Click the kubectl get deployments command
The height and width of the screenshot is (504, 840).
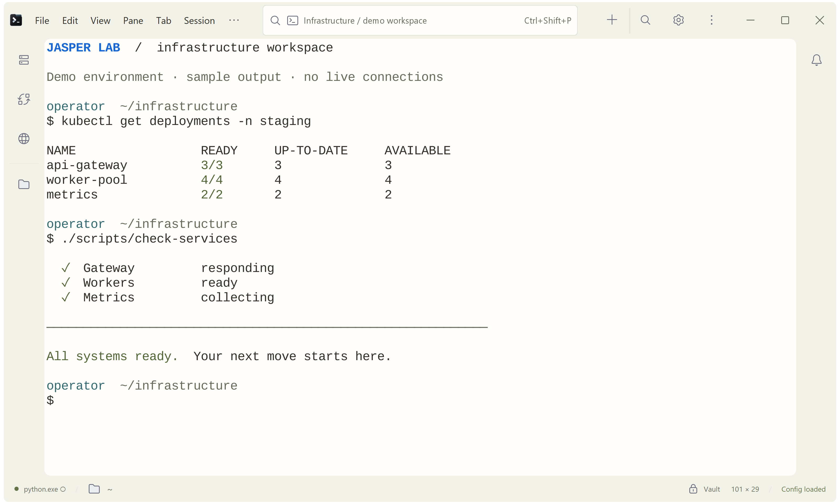(186, 121)
